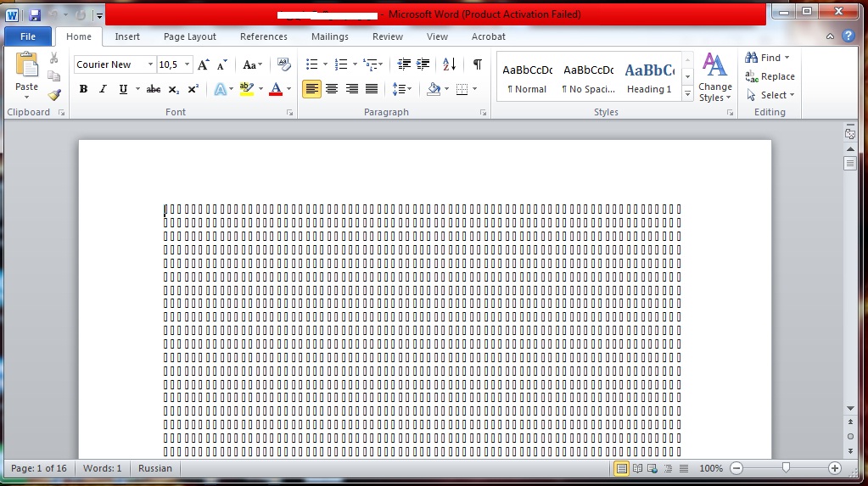This screenshot has width=868, height=486.
Task: Toggle Bold formatting
Action: point(83,89)
